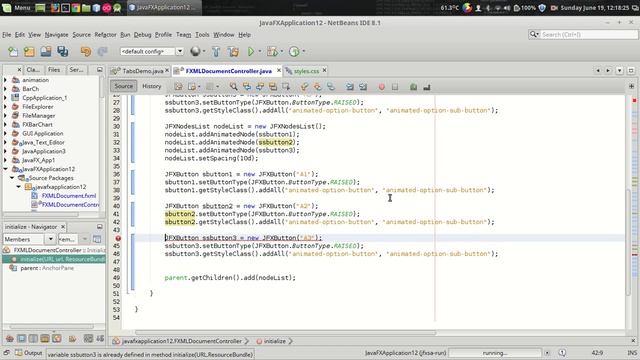Click the Undo arrow icon
Image resolution: width=640 pixels, height=360 pixels.
86,51
